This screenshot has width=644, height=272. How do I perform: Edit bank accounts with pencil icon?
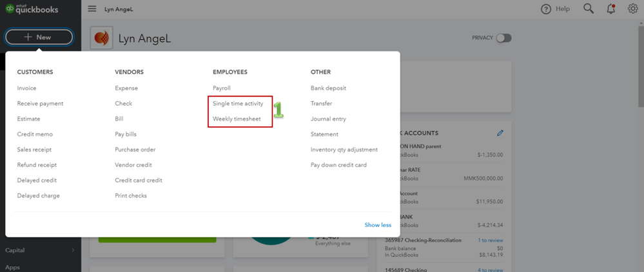click(500, 133)
